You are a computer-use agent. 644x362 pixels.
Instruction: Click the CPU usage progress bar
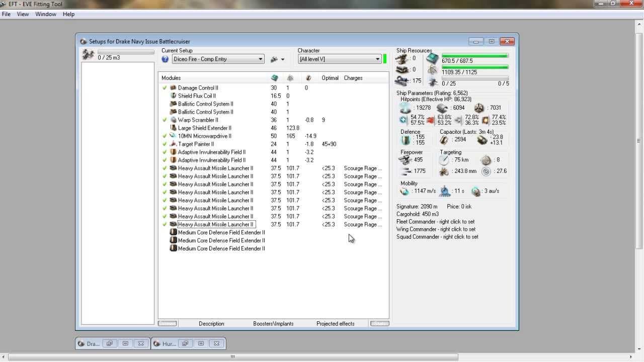click(x=475, y=56)
